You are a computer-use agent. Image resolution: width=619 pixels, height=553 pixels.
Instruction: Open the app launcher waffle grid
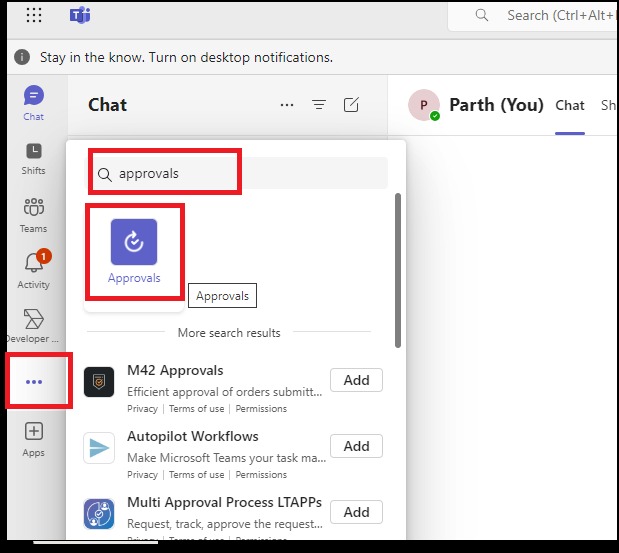point(34,15)
